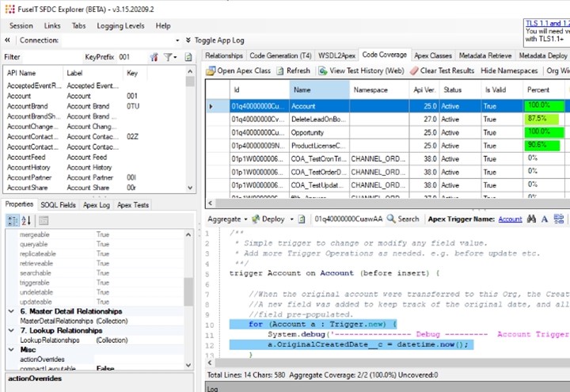
Task: Click the View Test History globe icon
Action: [323, 70]
